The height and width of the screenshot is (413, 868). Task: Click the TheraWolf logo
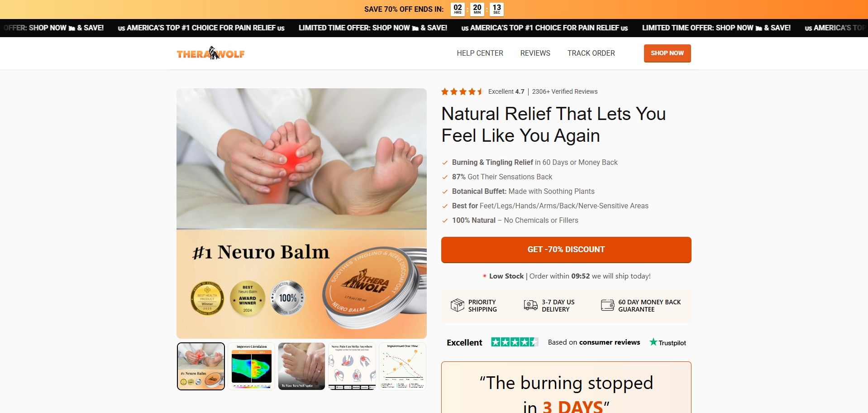[210, 53]
